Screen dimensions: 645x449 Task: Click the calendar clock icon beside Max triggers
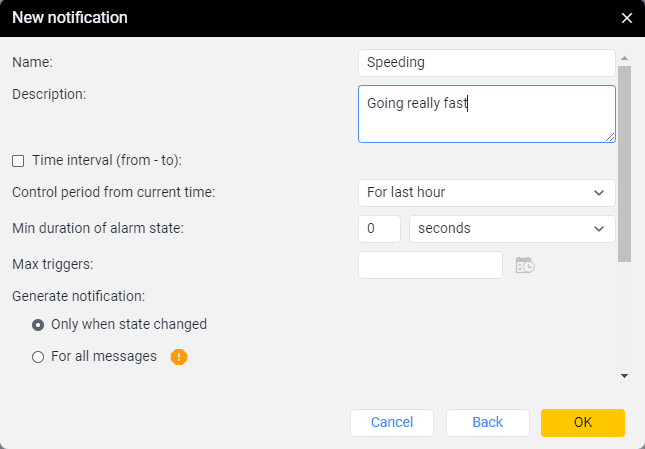coord(525,265)
